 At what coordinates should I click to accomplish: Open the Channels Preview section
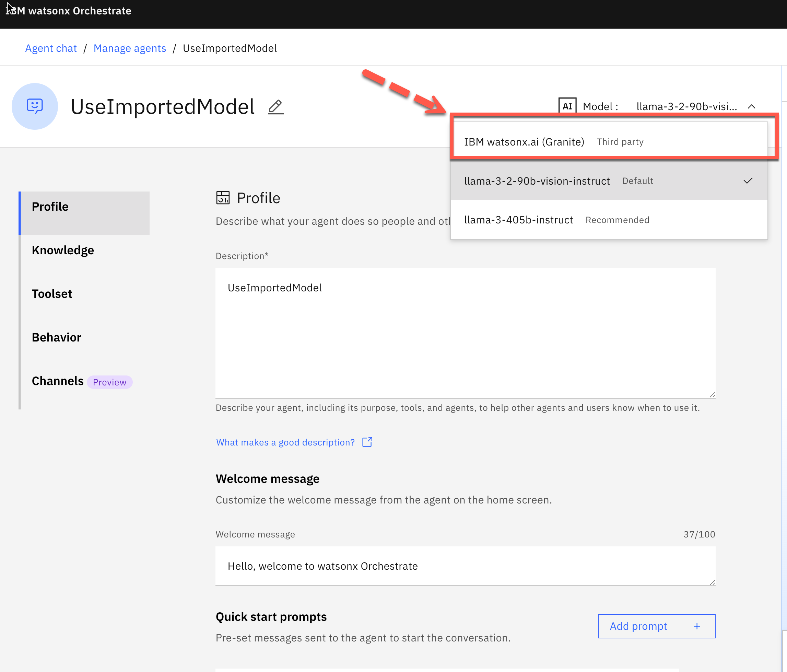(58, 381)
